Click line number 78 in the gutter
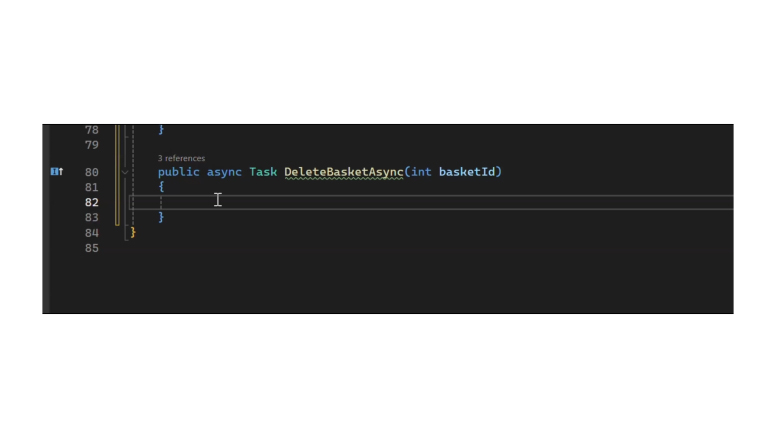776x439 pixels. (x=92, y=130)
